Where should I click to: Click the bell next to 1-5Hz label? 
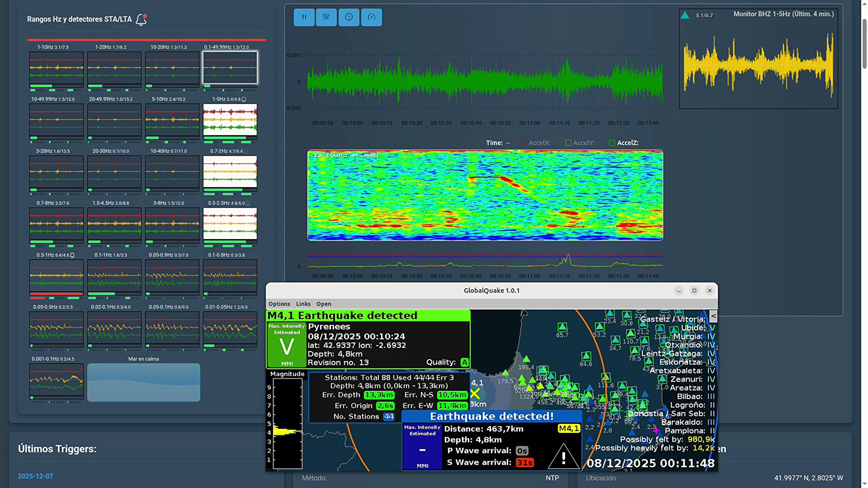pos(244,99)
